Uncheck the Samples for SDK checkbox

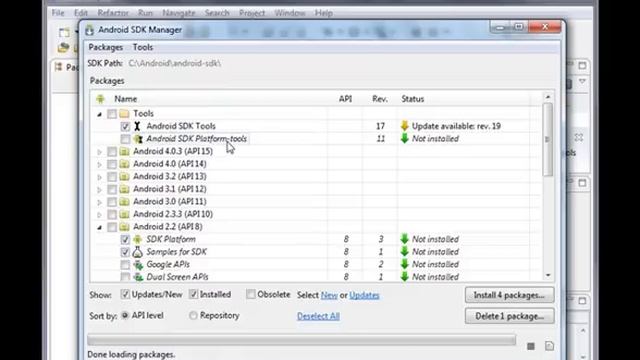tap(125, 252)
